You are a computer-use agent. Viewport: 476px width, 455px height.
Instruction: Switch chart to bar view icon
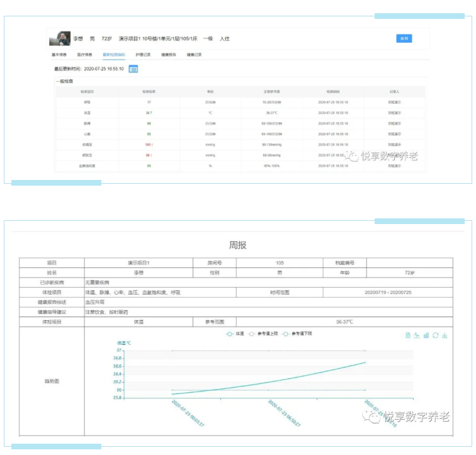pyautogui.click(x=426, y=335)
